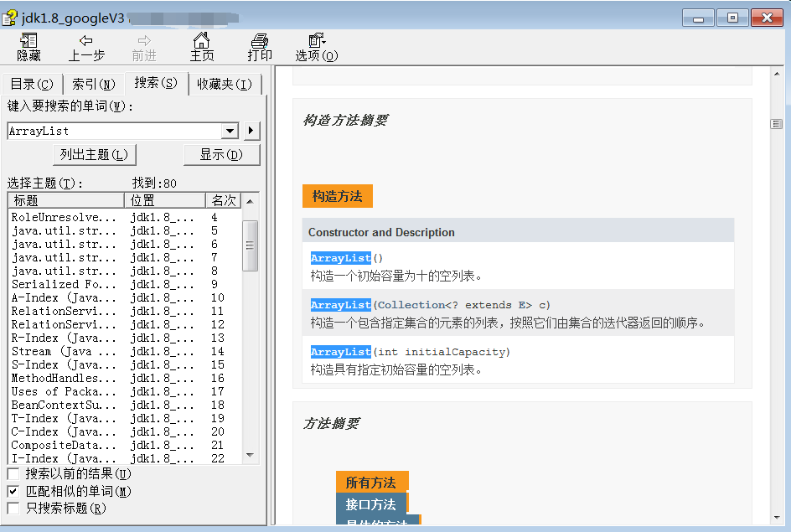Sort results by 标题 column header
The width and height of the screenshot is (791, 532).
tap(66, 200)
